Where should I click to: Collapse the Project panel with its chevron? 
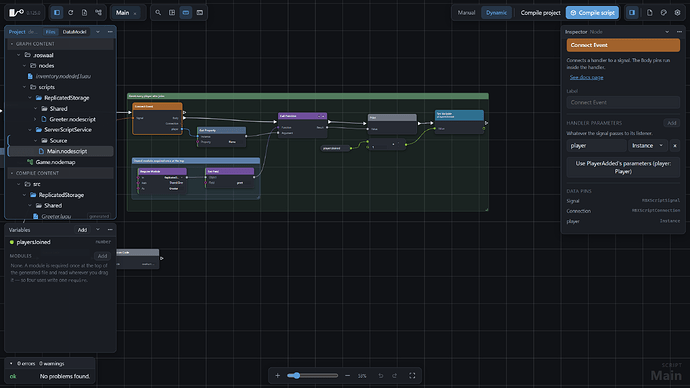coord(98,32)
